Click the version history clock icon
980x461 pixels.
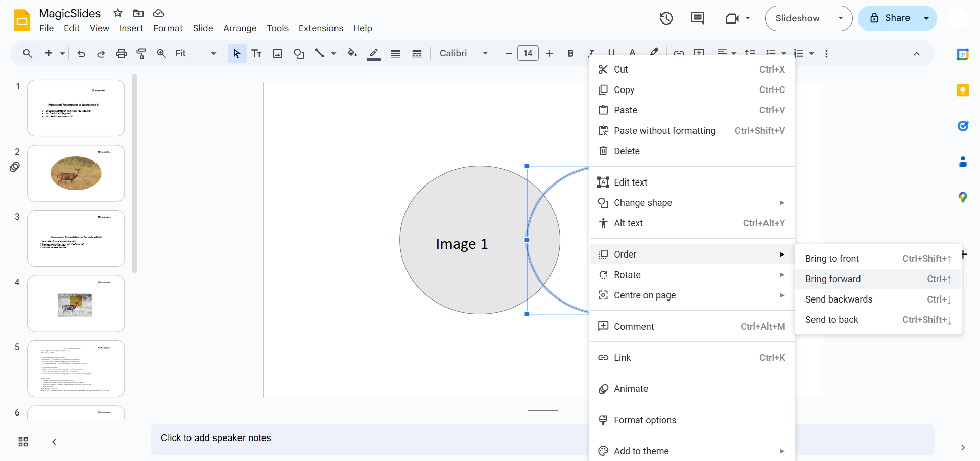tap(666, 18)
